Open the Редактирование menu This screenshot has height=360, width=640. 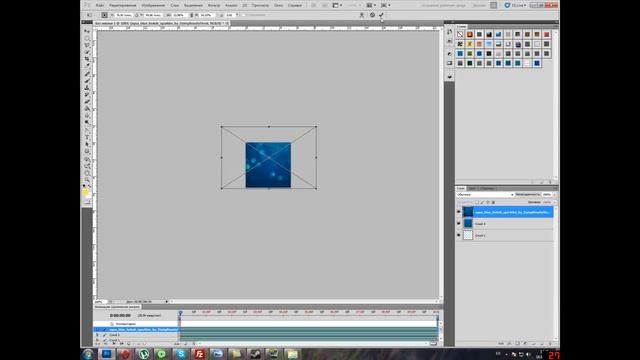pos(122,5)
